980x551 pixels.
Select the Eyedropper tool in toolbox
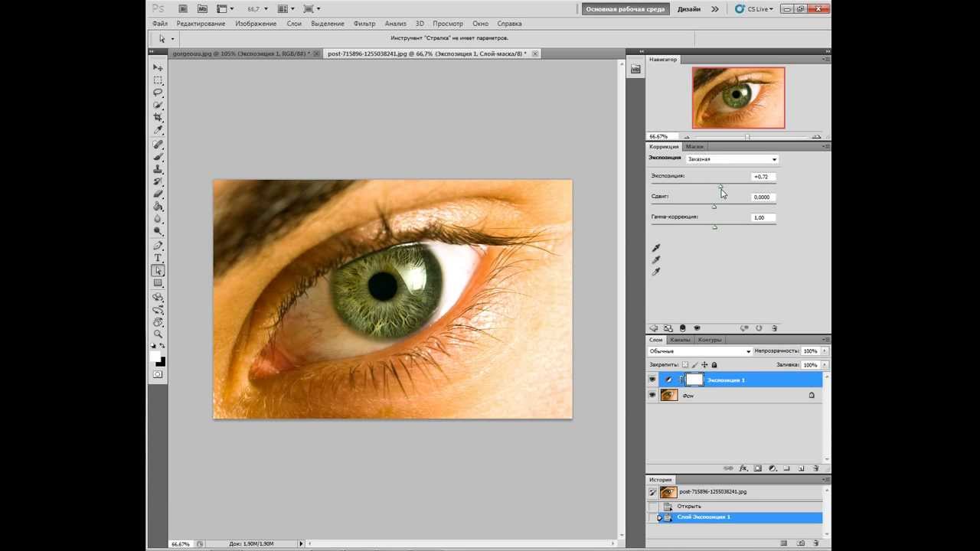158,130
